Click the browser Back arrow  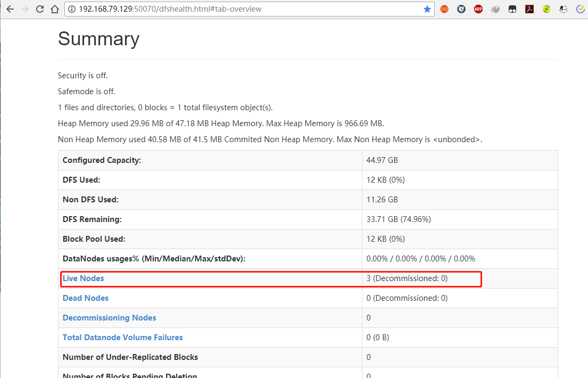tap(10, 9)
